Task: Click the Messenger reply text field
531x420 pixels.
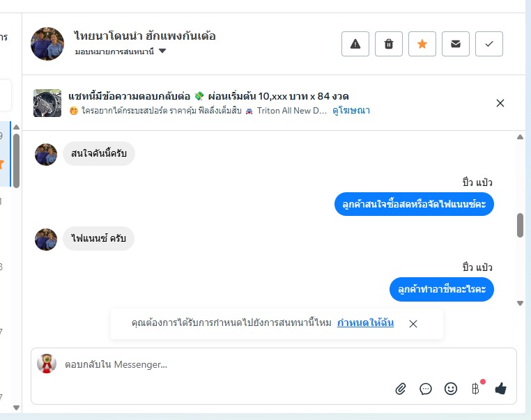Action: click(x=223, y=364)
